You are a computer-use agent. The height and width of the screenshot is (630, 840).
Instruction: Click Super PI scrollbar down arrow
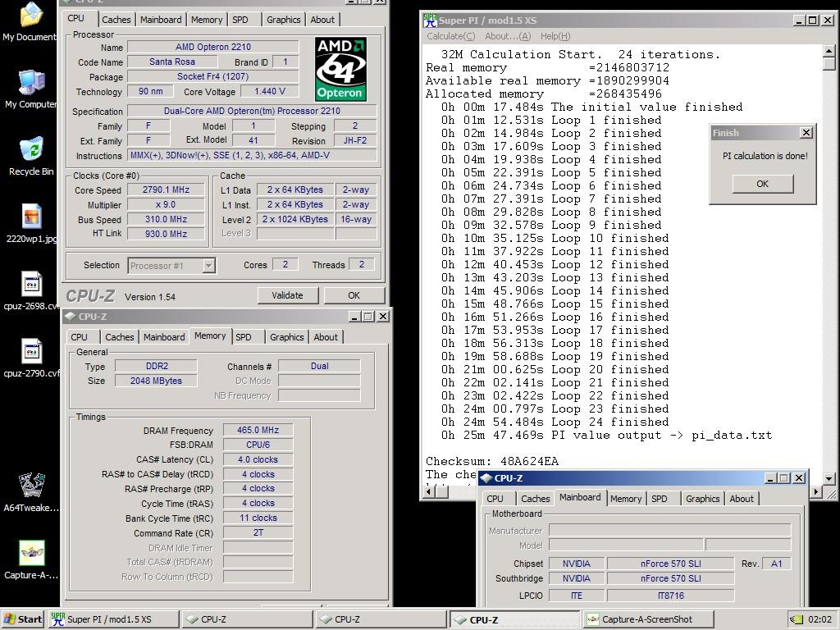[829, 478]
